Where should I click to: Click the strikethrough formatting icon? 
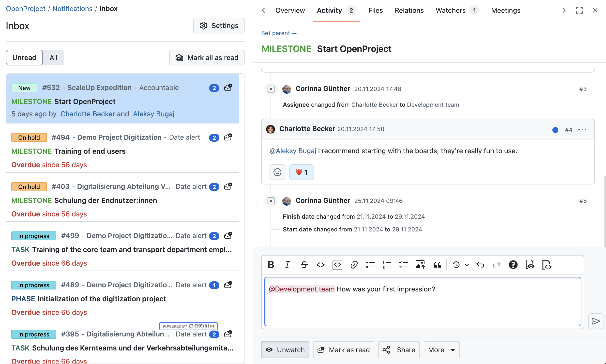(304, 265)
